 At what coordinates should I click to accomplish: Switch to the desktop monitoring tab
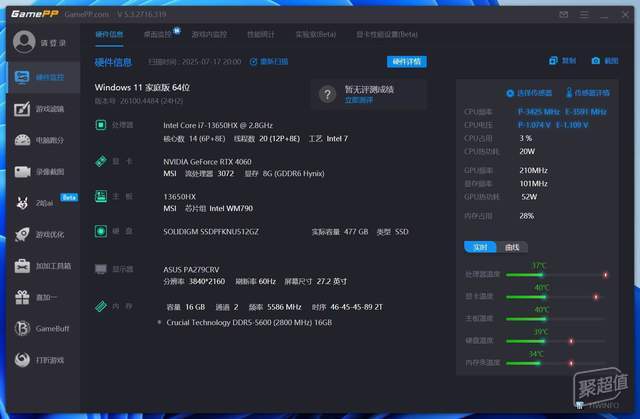point(158,35)
